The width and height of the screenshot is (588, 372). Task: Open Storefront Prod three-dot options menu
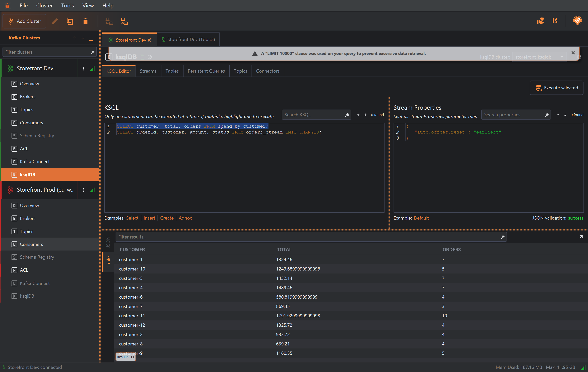point(83,190)
